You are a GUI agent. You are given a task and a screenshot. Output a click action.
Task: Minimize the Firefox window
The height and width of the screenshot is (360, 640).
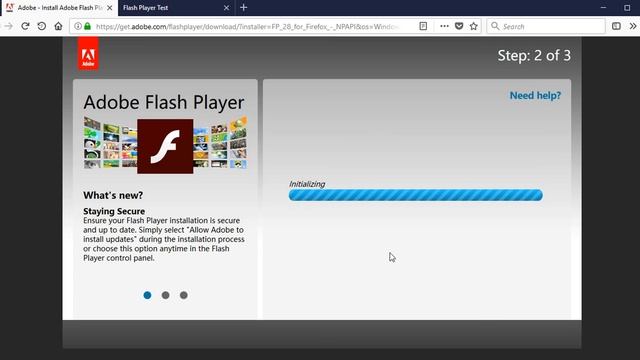[x=603, y=7]
